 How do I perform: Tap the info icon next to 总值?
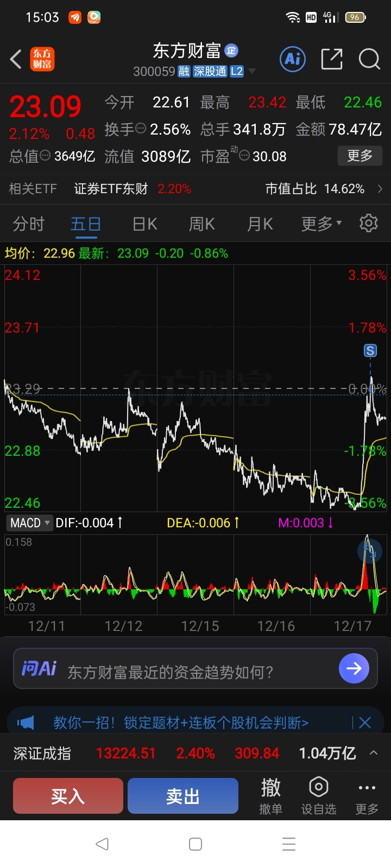45,156
